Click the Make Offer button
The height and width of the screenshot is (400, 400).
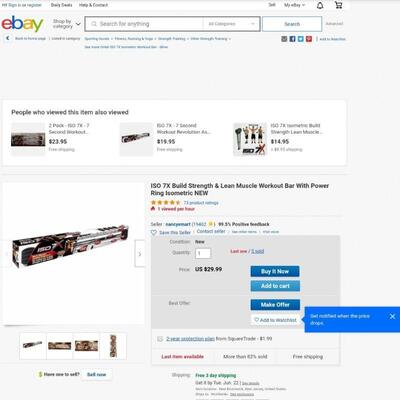point(275,305)
